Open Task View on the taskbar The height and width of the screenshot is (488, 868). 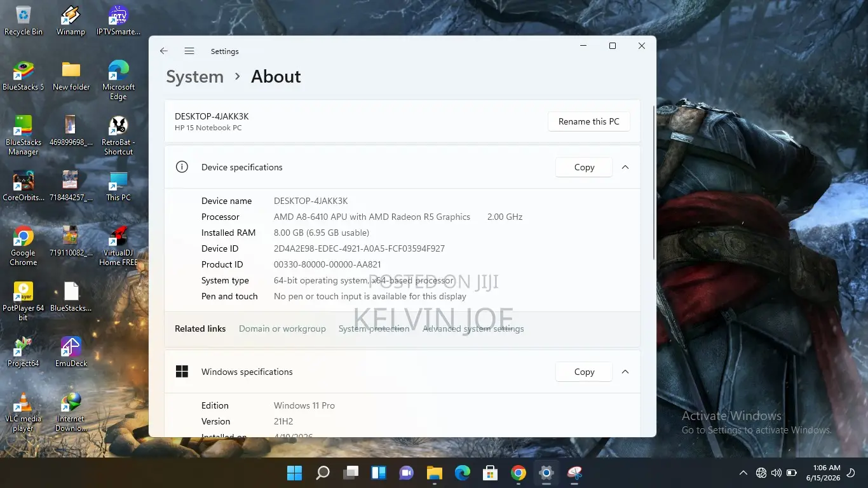(351, 473)
